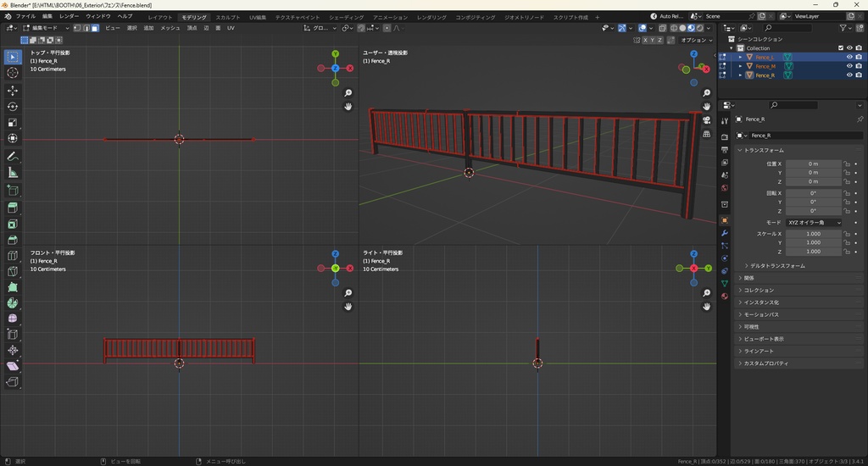Activate the 3D Cursor tool

pyautogui.click(x=13, y=73)
